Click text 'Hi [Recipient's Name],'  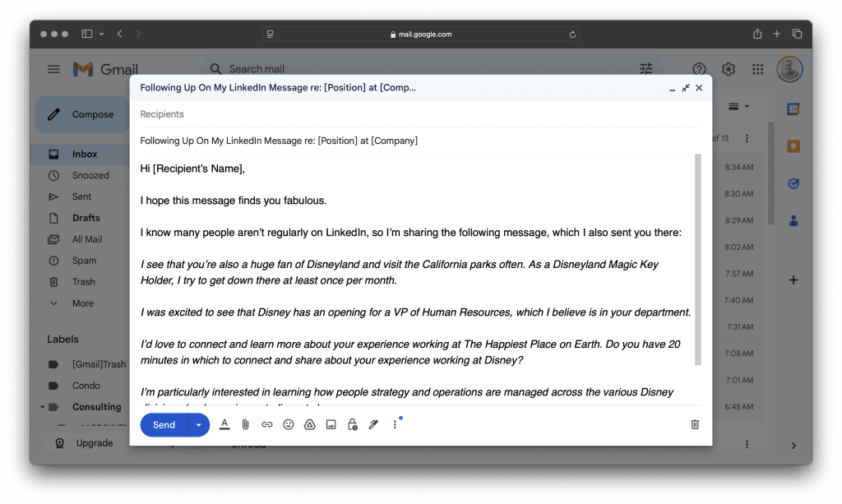coord(192,169)
